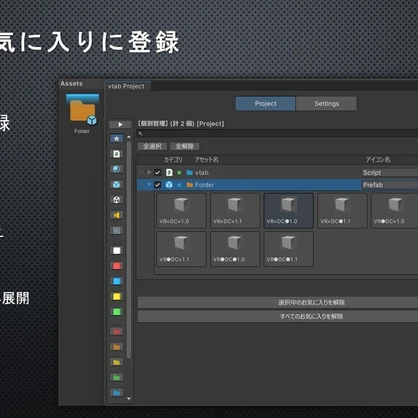Click the blue folder icon beside vtab
Screen dimensions: 418x418
point(190,172)
